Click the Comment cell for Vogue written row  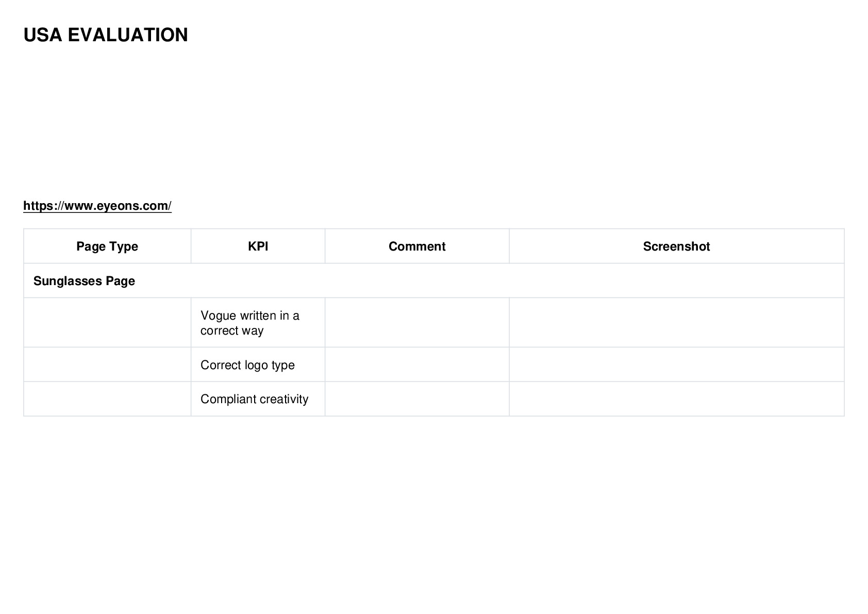(417, 323)
